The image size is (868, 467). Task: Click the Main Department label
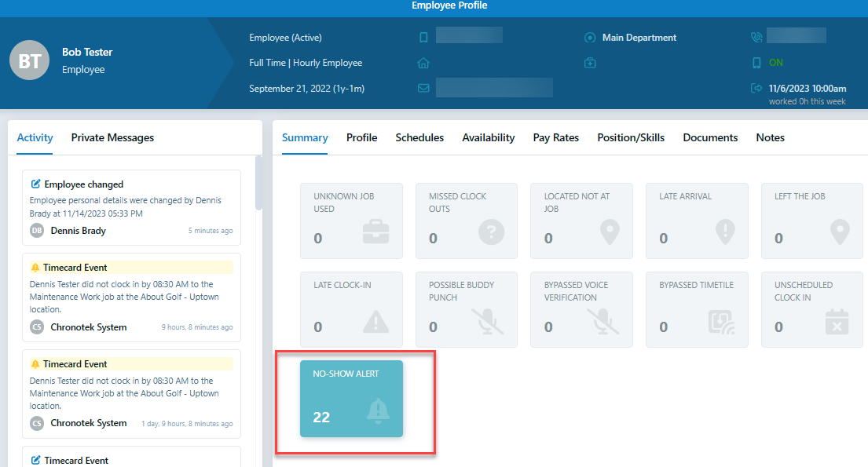pos(639,38)
